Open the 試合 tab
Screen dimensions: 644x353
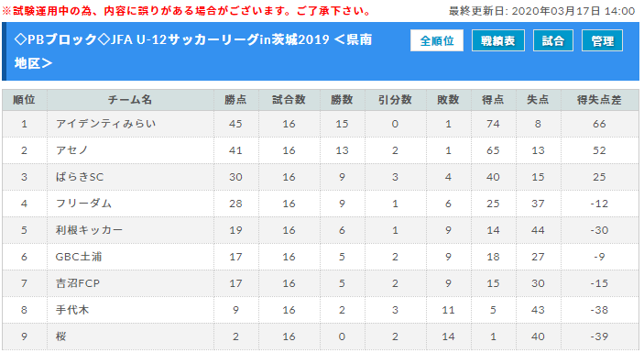pos(552,40)
